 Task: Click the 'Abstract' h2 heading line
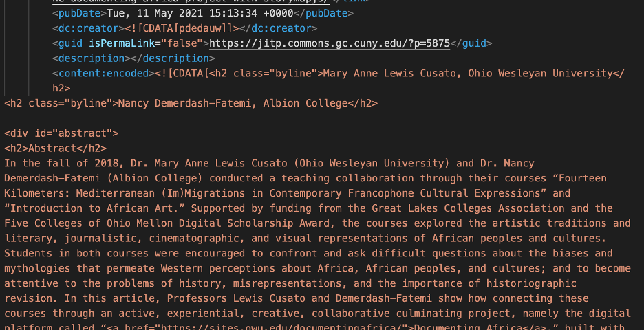click(56, 148)
